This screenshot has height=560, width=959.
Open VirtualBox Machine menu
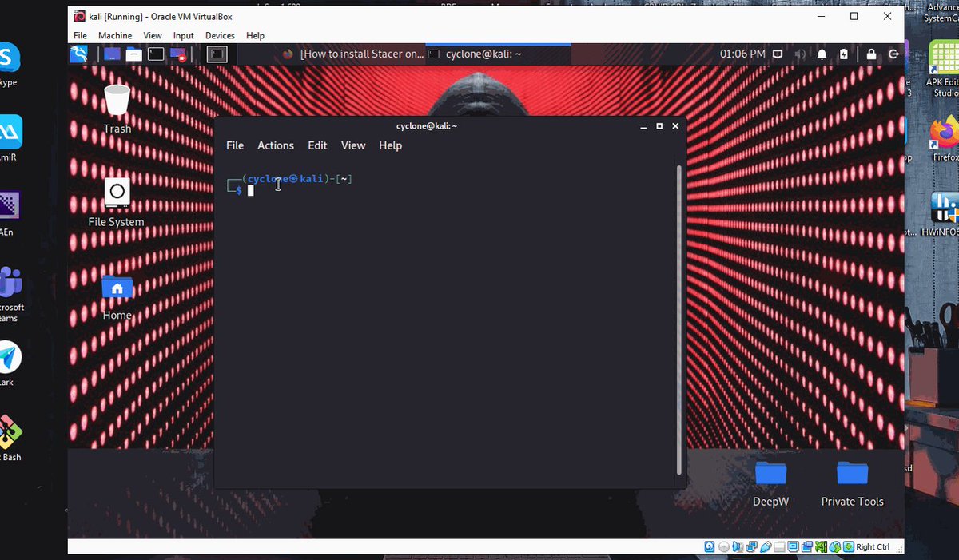pos(115,36)
